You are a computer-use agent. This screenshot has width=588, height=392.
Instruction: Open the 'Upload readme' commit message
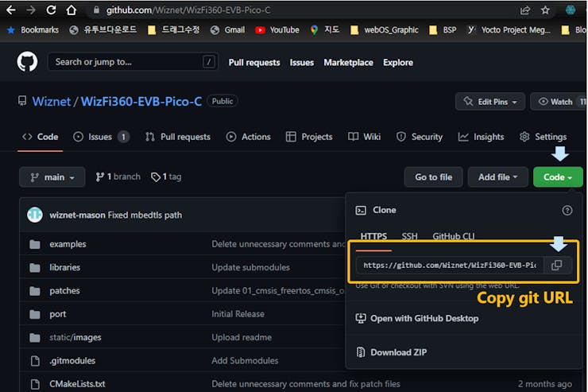(242, 338)
